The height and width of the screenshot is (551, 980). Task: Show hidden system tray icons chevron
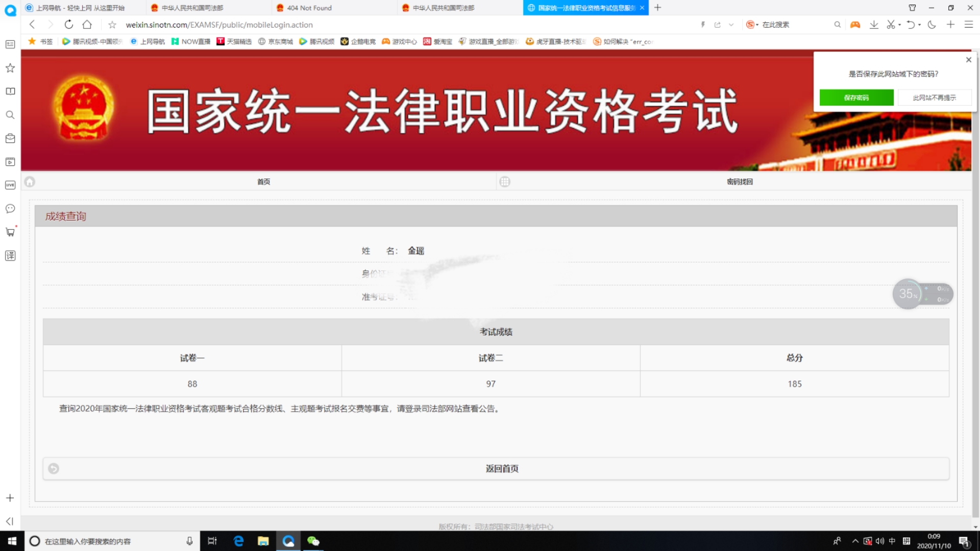click(855, 541)
